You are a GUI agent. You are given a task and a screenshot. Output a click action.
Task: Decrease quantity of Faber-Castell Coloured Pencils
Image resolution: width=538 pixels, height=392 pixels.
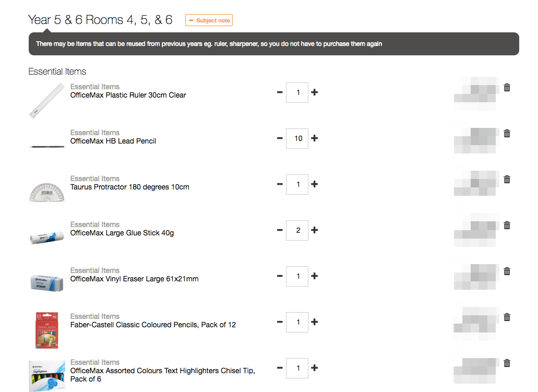[280, 322]
